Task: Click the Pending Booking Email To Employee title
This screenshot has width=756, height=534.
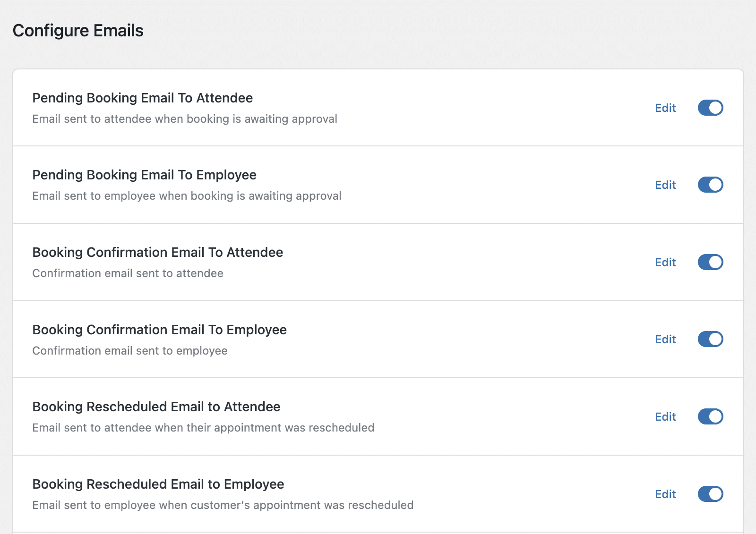Action: 144,175
